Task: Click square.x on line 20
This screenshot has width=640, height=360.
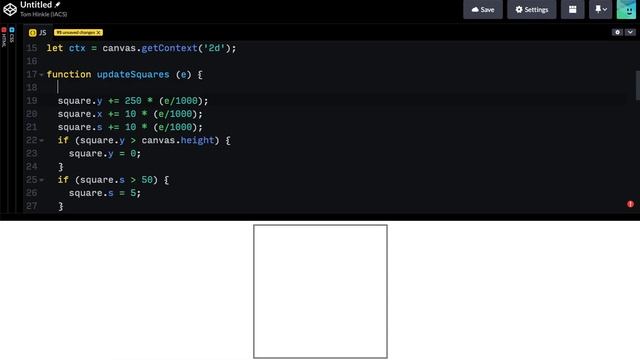Action: (80, 114)
